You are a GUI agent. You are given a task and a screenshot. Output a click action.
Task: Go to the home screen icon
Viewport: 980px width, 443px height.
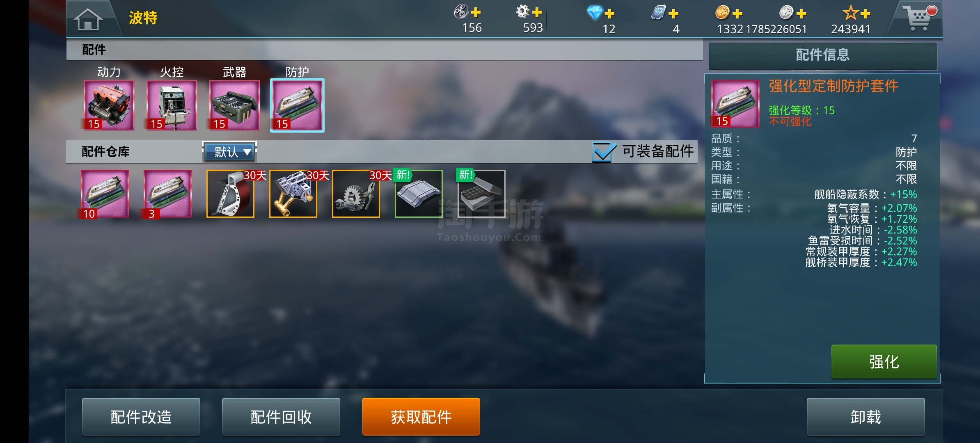(88, 19)
